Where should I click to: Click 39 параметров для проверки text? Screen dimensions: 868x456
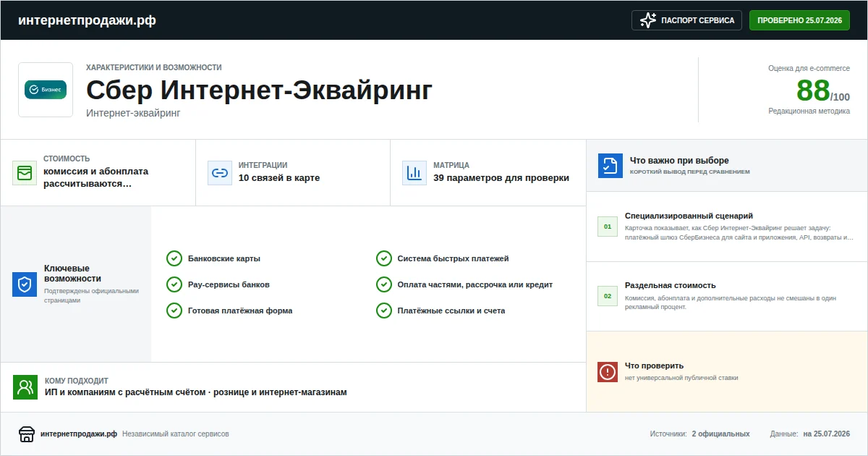click(x=501, y=178)
